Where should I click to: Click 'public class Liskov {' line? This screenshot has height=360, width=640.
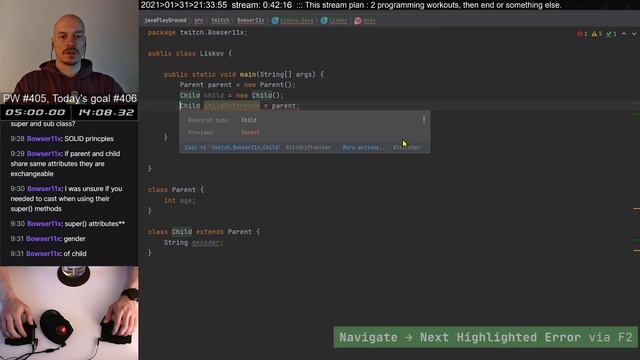pyautogui.click(x=190, y=53)
